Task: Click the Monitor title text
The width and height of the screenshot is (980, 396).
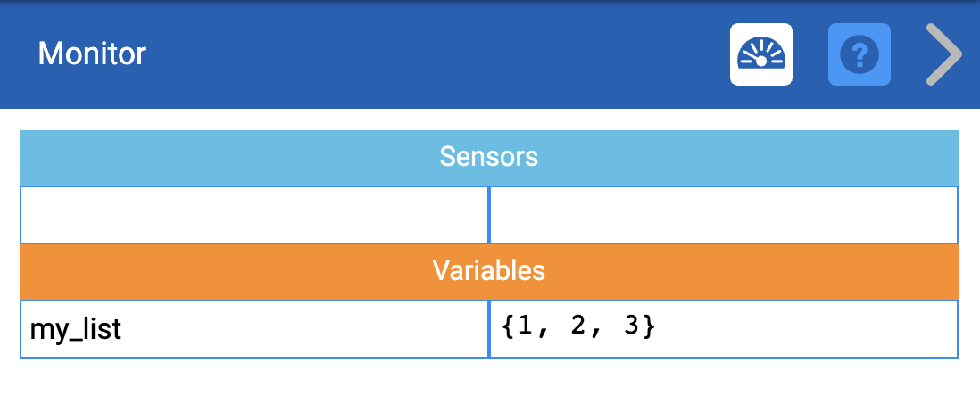Action: pos(92,54)
